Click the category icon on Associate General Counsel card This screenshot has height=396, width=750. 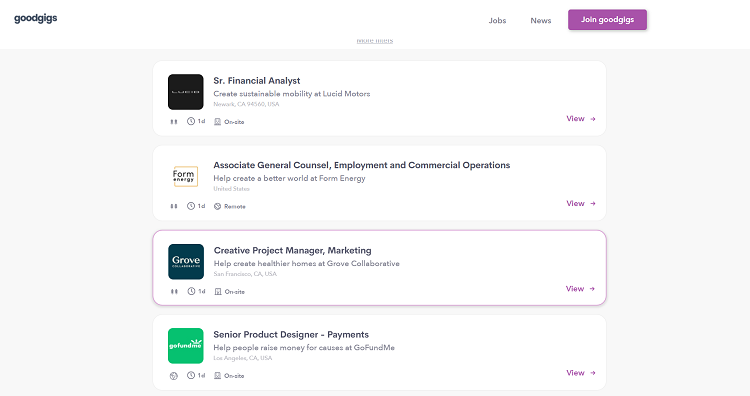(x=174, y=206)
